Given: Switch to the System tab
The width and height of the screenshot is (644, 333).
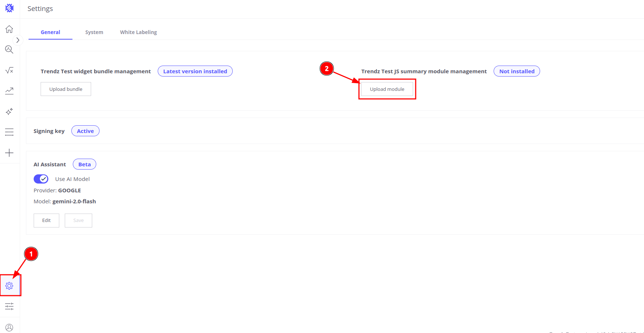Looking at the screenshot, I should (94, 32).
